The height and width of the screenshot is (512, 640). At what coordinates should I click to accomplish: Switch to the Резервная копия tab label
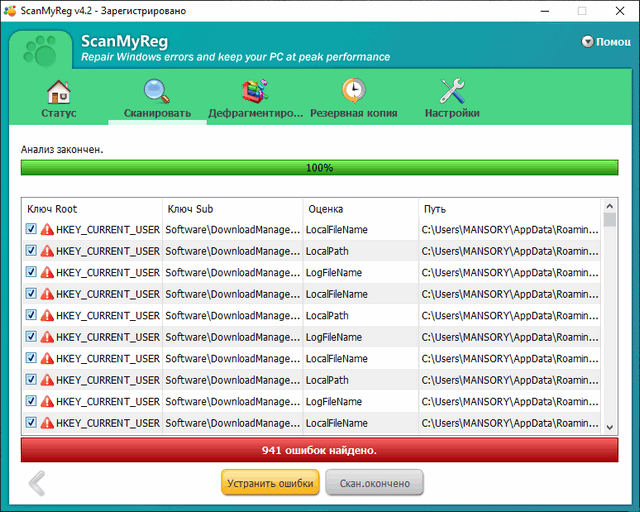(353, 113)
